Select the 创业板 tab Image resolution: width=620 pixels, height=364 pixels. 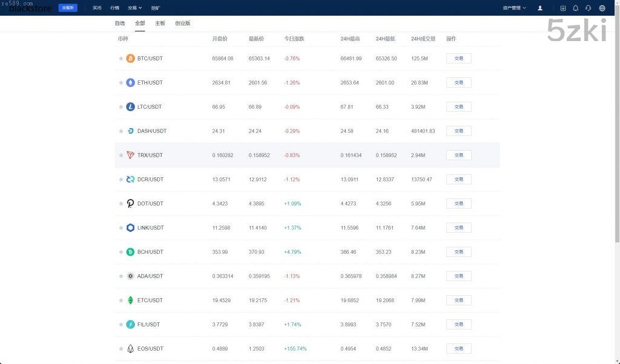pos(182,23)
